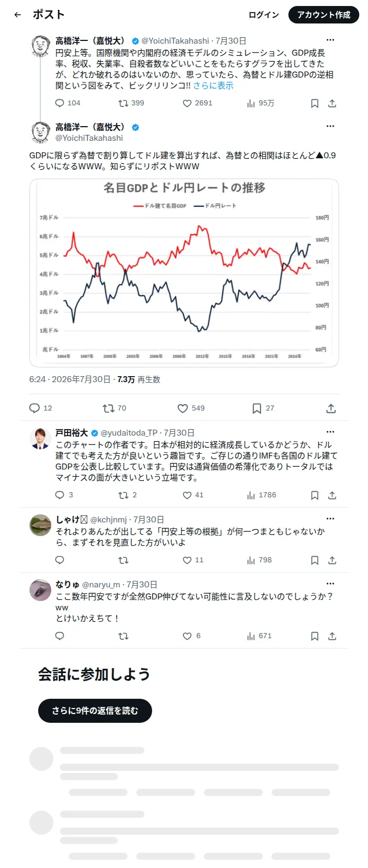Repost the main post showing 70 reposts
368x868 pixels.
tap(114, 408)
